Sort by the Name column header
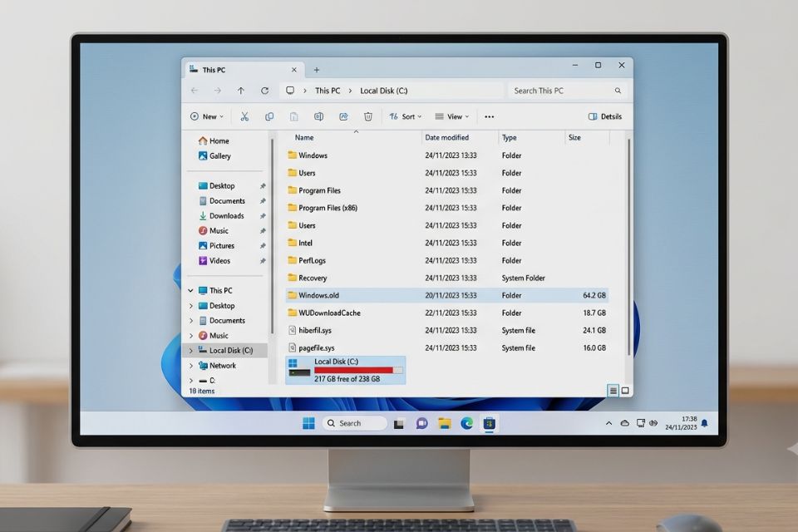Screen dimensions: 798x532 tap(304, 137)
